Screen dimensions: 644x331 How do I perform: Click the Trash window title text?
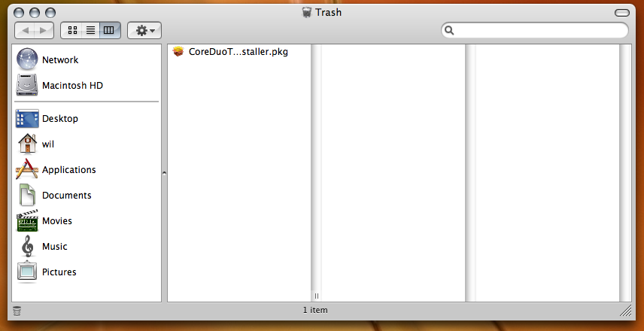click(x=328, y=12)
